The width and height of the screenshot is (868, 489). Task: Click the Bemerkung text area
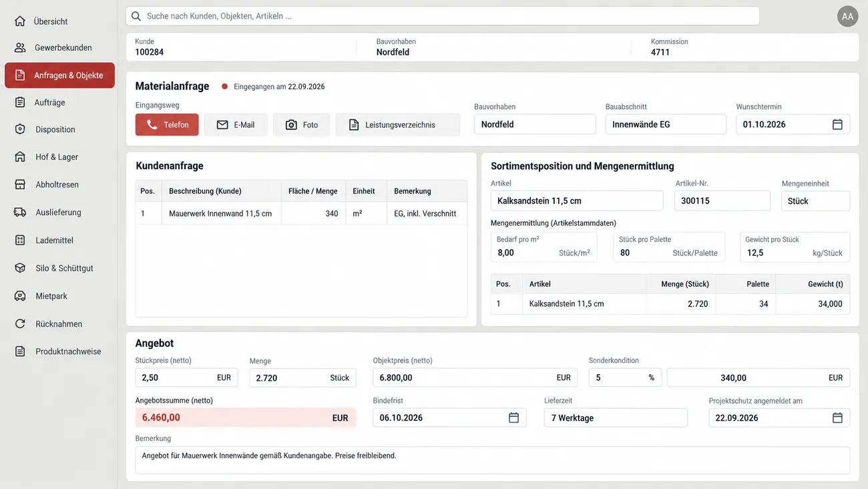[x=492, y=460]
